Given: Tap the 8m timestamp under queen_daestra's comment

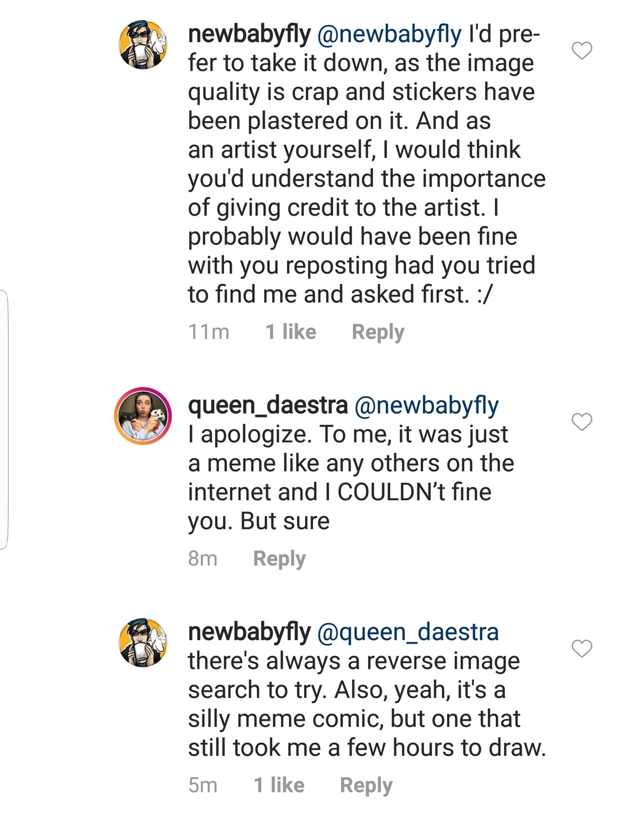Looking at the screenshot, I should coord(202,559).
